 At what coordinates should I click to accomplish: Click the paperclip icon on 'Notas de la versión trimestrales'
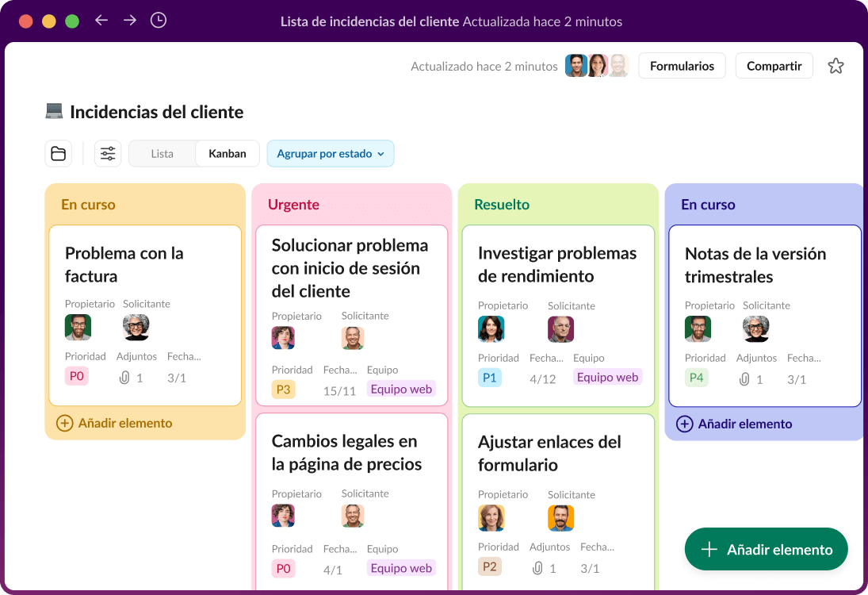click(x=744, y=378)
